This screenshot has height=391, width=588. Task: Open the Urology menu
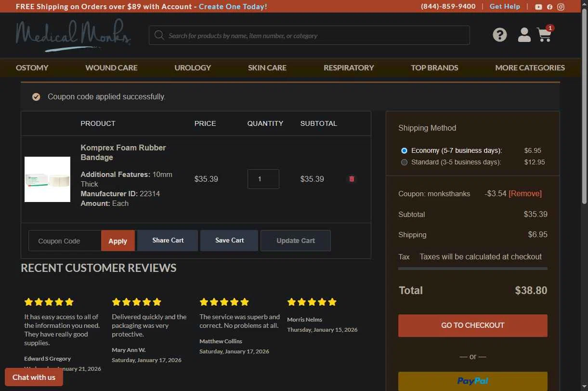[193, 67]
